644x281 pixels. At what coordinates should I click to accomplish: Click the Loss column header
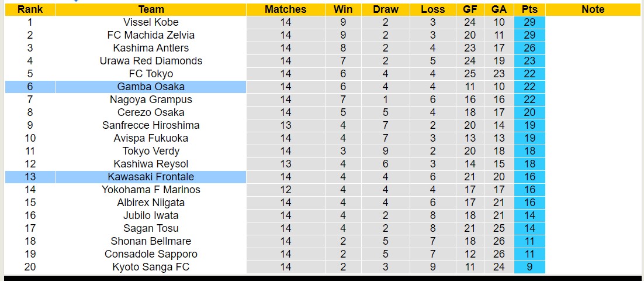432,9
